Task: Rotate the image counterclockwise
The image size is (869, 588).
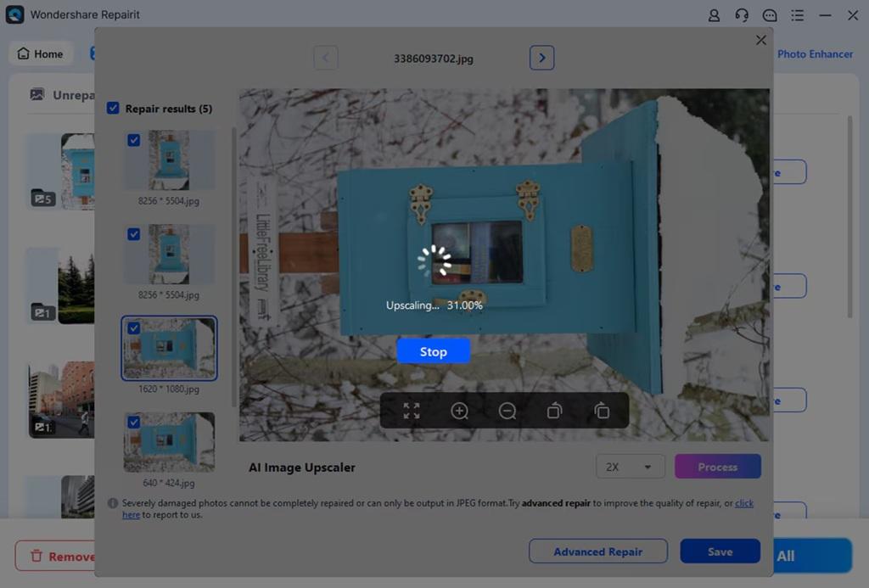Action: coord(554,411)
